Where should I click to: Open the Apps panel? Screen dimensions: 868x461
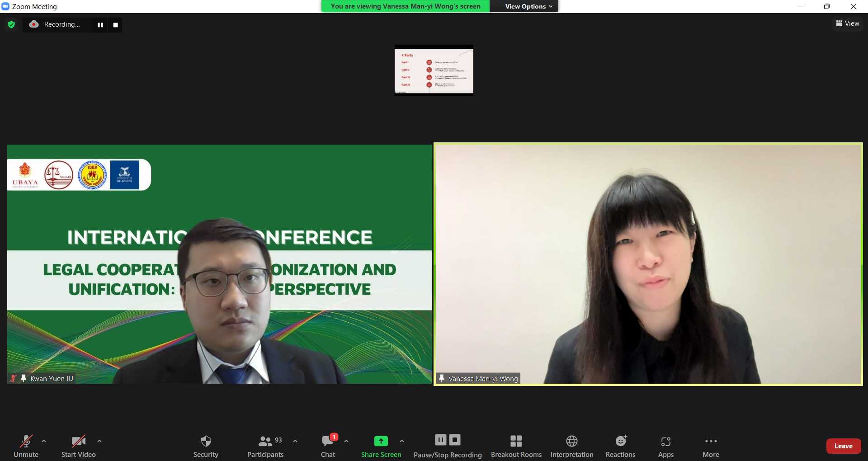[x=665, y=446]
